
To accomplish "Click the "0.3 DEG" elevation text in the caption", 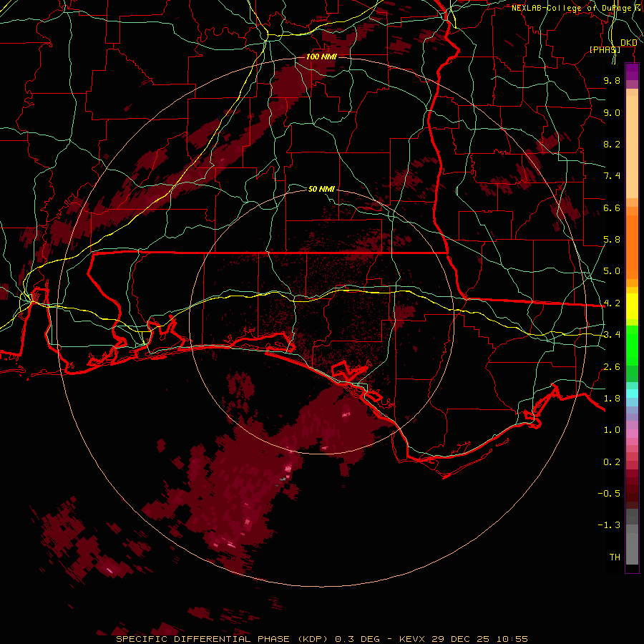I will pyautogui.click(x=357, y=639).
